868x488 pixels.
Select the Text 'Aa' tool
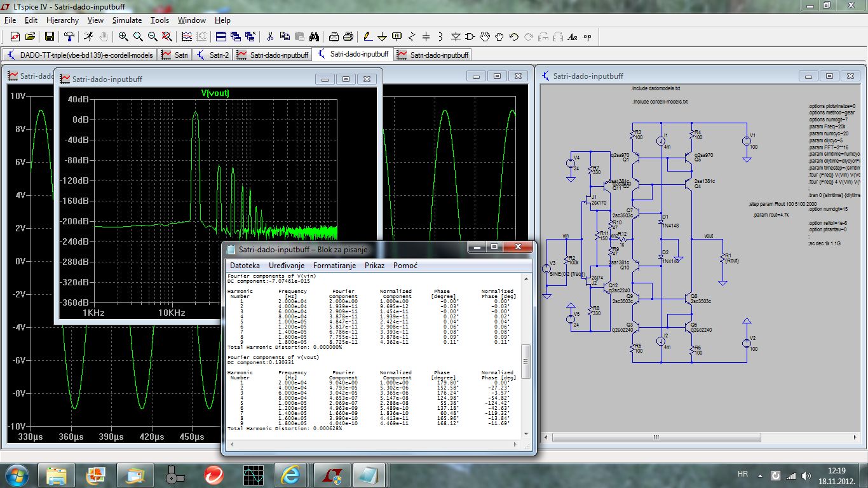coord(573,36)
